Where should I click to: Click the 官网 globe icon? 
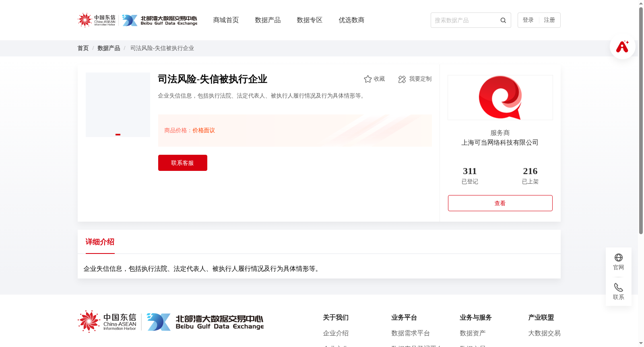[x=619, y=258]
